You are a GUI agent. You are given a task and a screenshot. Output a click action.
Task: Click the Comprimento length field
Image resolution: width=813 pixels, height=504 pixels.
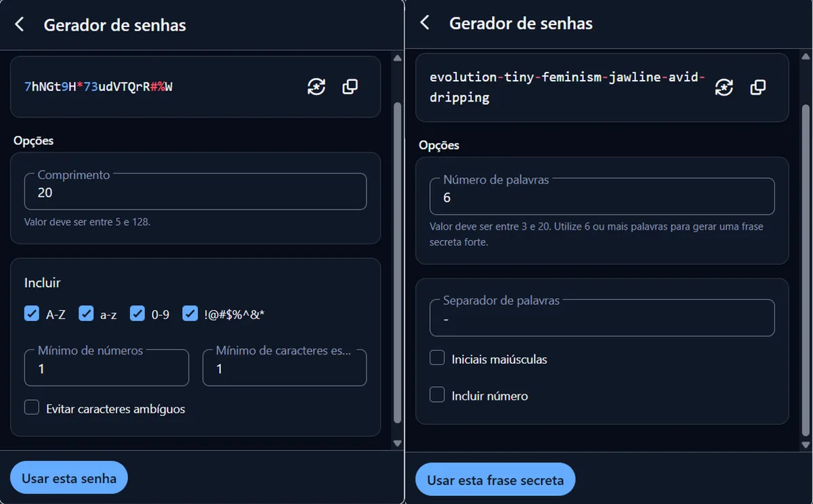pos(195,192)
